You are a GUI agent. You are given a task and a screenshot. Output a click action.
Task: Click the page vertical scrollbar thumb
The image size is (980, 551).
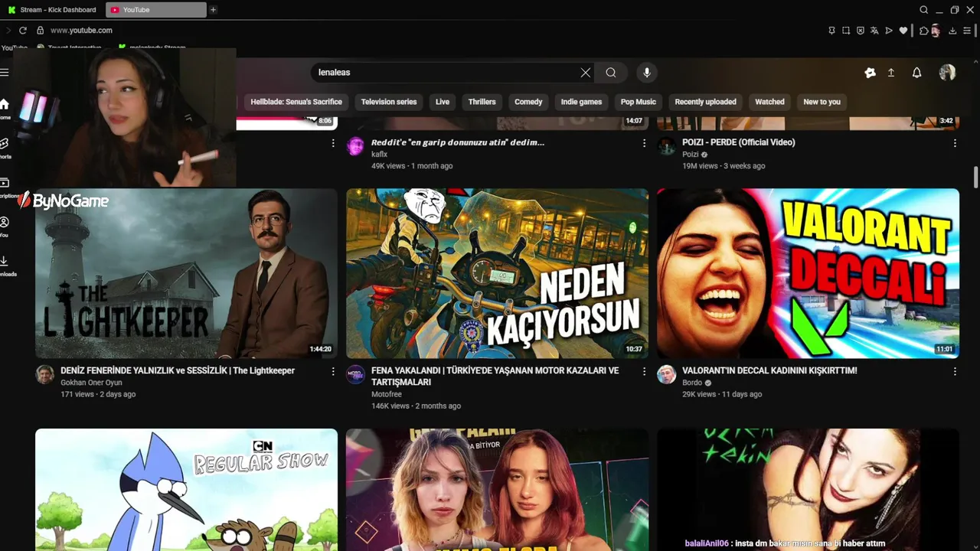(x=975, y=176)
